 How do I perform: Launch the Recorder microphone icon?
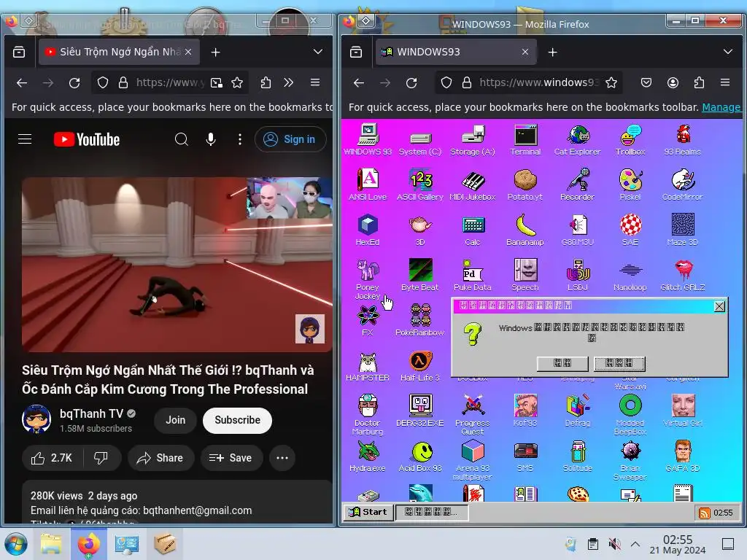pyautogui.click(x=578, y=184)
